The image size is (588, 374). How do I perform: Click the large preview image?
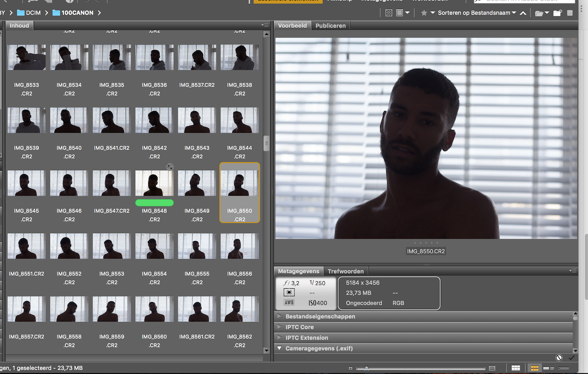[426, 138]
